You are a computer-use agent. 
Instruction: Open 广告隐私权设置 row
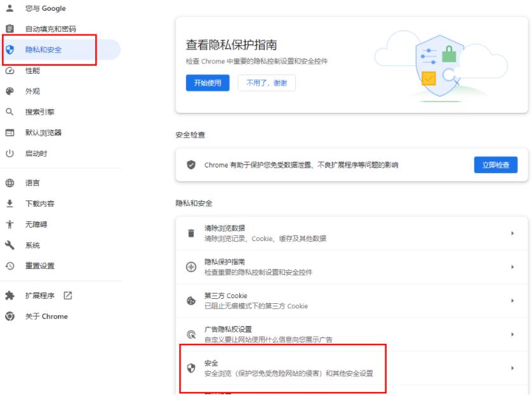coord(352,334)
